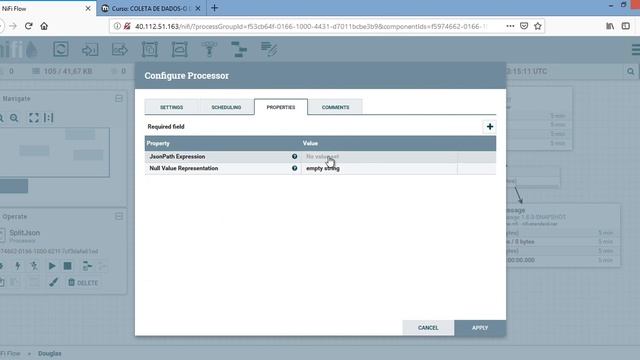Viewport: 640px width, 360px height.
Task: Select the Output Port icon in NiFi toolbar
Action: pos(120,49)
